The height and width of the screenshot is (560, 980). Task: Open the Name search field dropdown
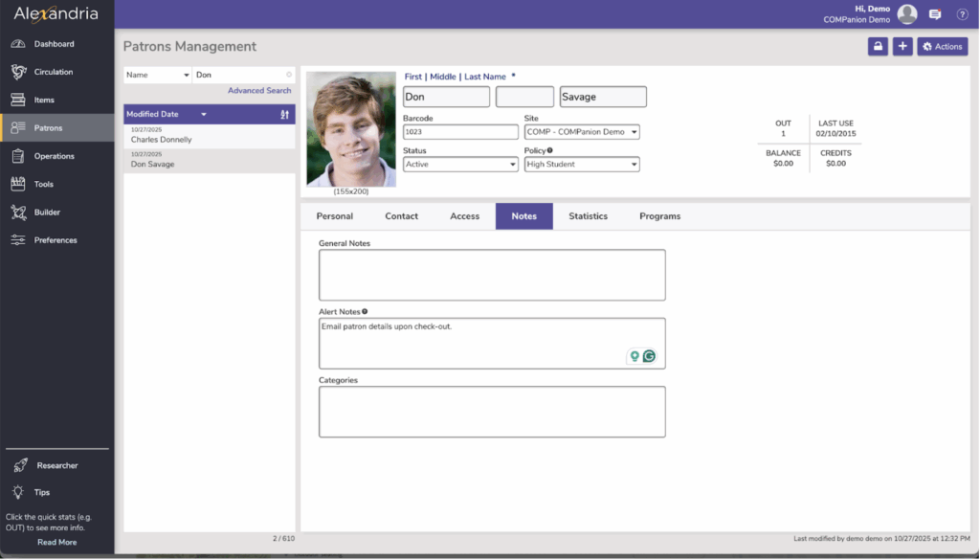(158, 75)
